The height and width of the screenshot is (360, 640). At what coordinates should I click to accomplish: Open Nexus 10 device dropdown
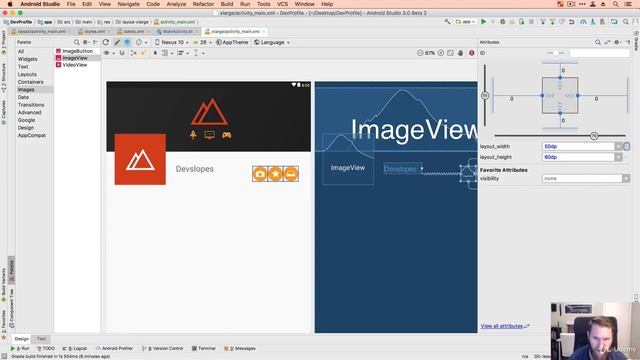171,42
